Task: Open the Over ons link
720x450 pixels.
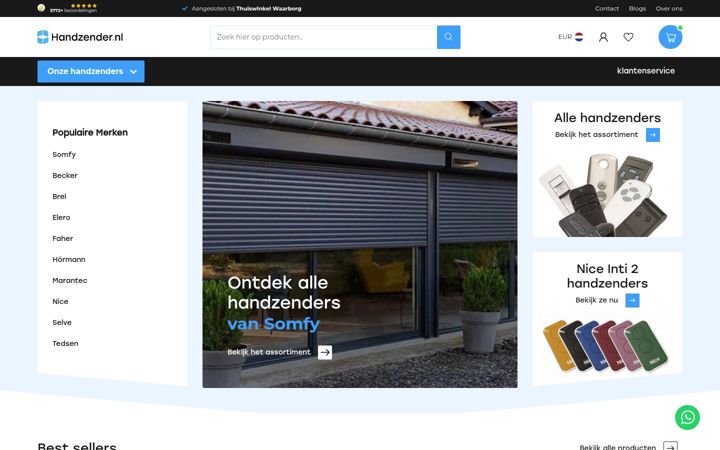Action: click(x=669, y=8)
